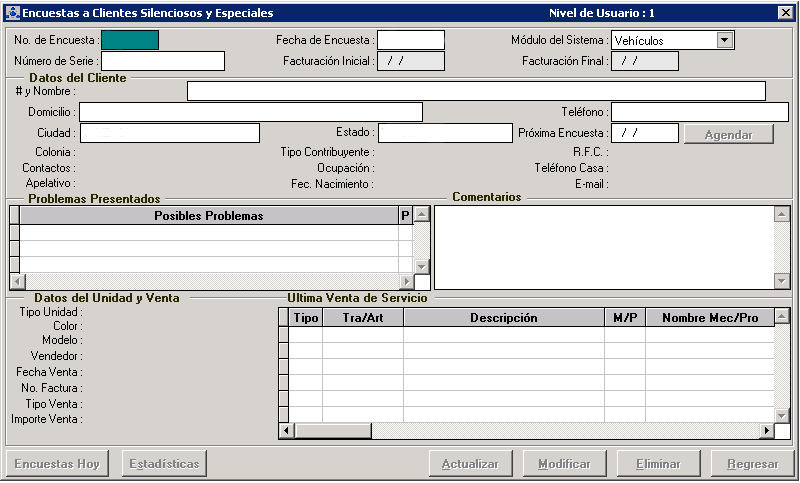Click the Posibles Problemas column header
Image resolution: width=800 pixels, height=483 pixels.
pyautogui.click(x=208, y=216)
